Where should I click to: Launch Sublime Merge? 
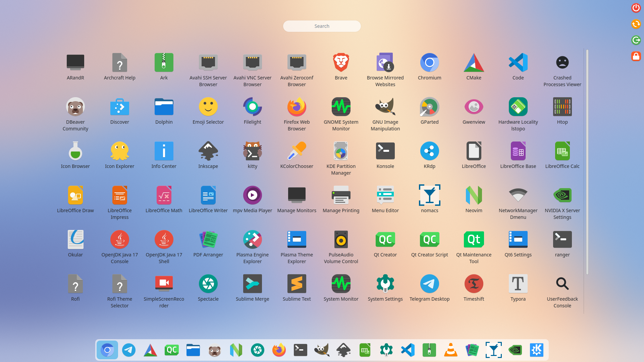[253, 288]
